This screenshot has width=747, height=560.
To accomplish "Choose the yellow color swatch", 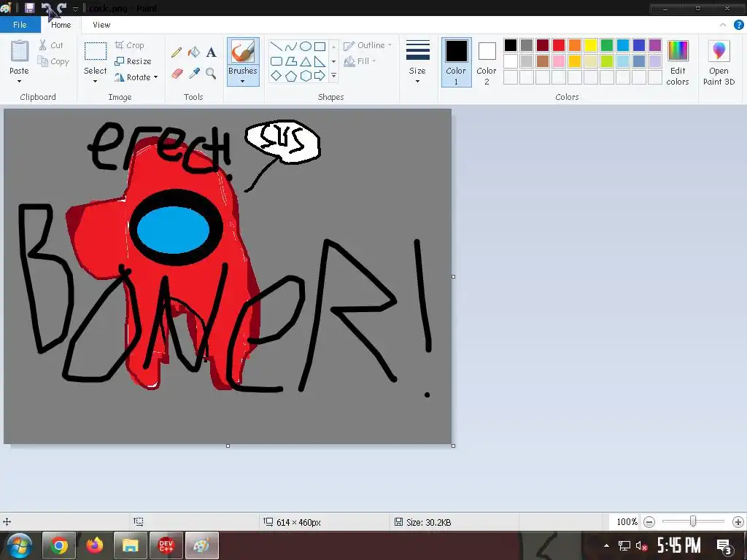I will (x=591, y=45).
